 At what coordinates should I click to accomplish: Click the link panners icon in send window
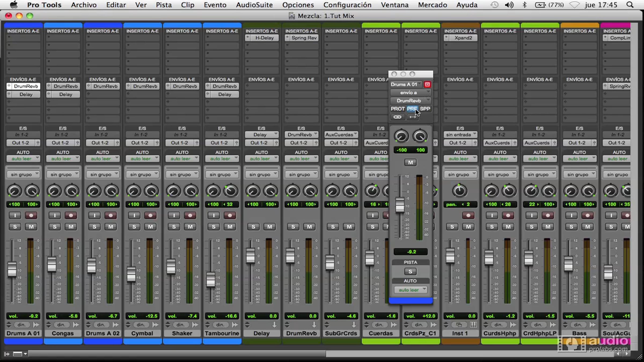(x=397, y=117)
